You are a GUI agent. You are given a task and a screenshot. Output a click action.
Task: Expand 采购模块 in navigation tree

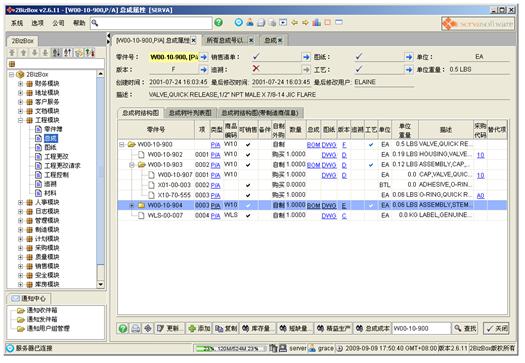coord(20,248)
